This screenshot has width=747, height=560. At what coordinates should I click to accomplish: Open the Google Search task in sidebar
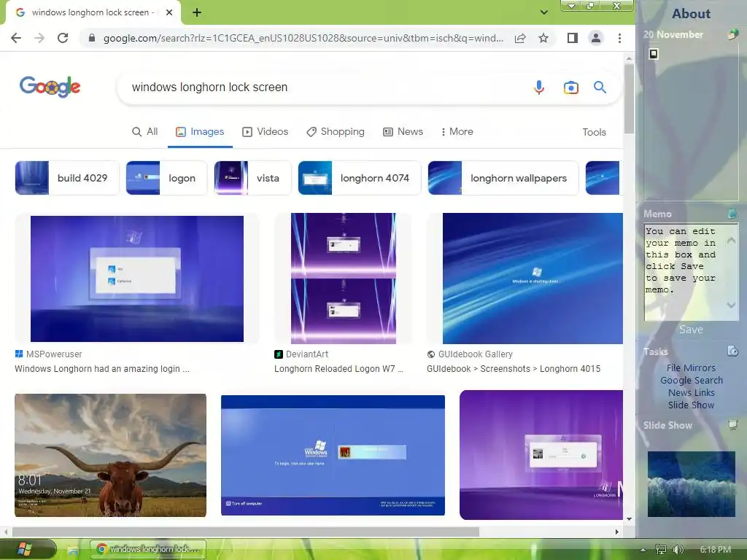click(x=692, y=380)
